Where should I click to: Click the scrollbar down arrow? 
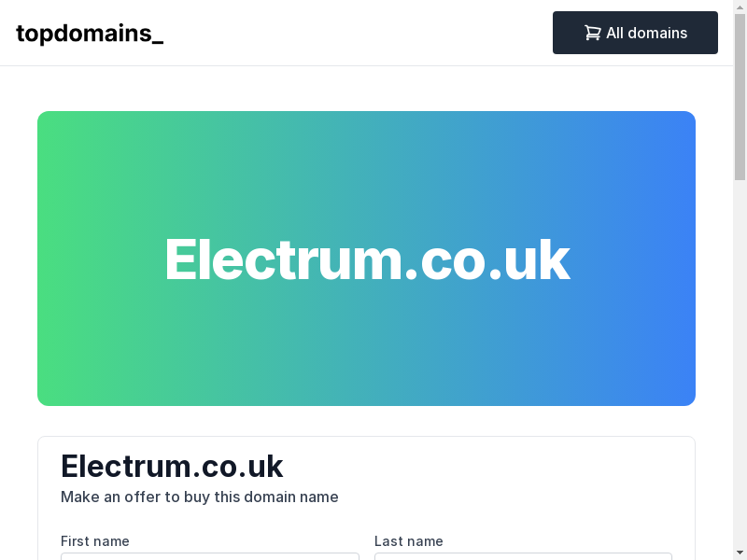click(740, 553)
